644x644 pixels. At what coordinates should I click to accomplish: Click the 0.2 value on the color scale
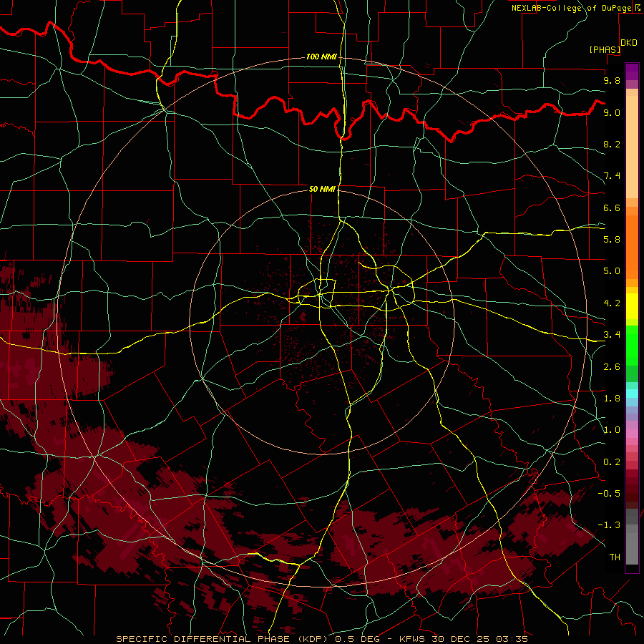click(x=612, y=462)
